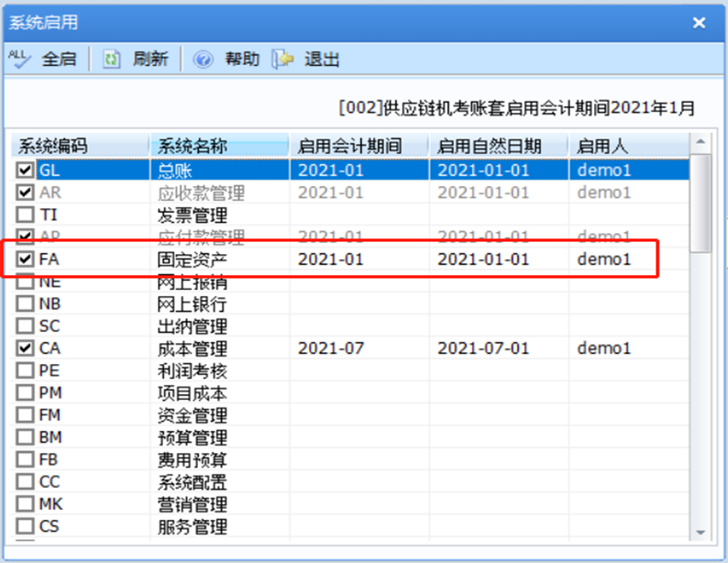The image size is (728, 563).
Task: Close the 系统启用 window
Action: [x=699, y=23]
